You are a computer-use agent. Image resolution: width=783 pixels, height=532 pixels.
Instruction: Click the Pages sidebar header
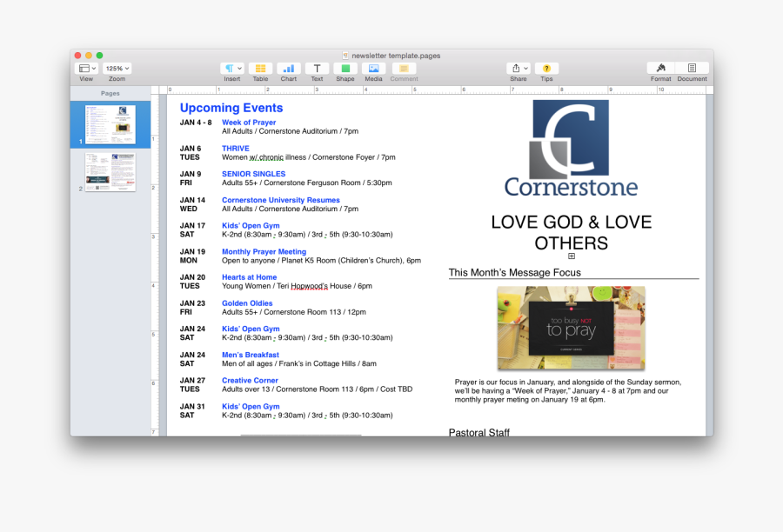110,93
